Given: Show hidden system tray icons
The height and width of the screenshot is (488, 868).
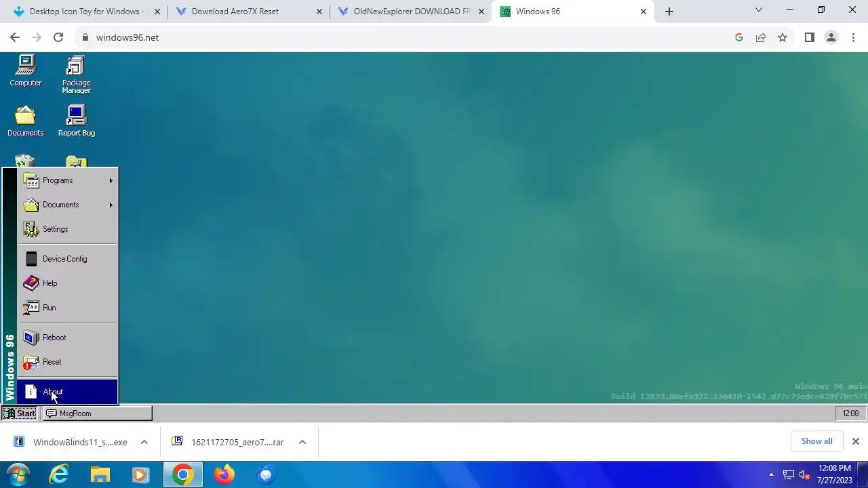Looking at the screenshot, I should pyautogui.click(x=771, y=475).
